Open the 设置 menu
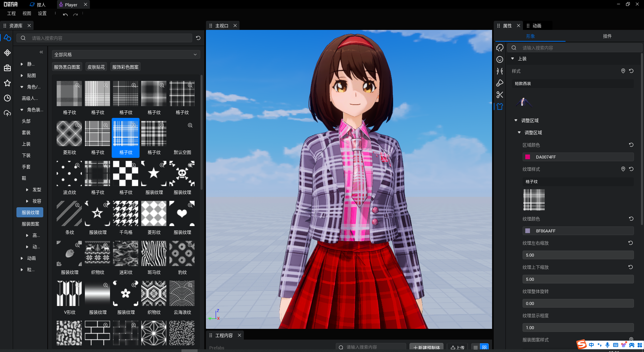 pyautogui.click(x=42, y=13)
